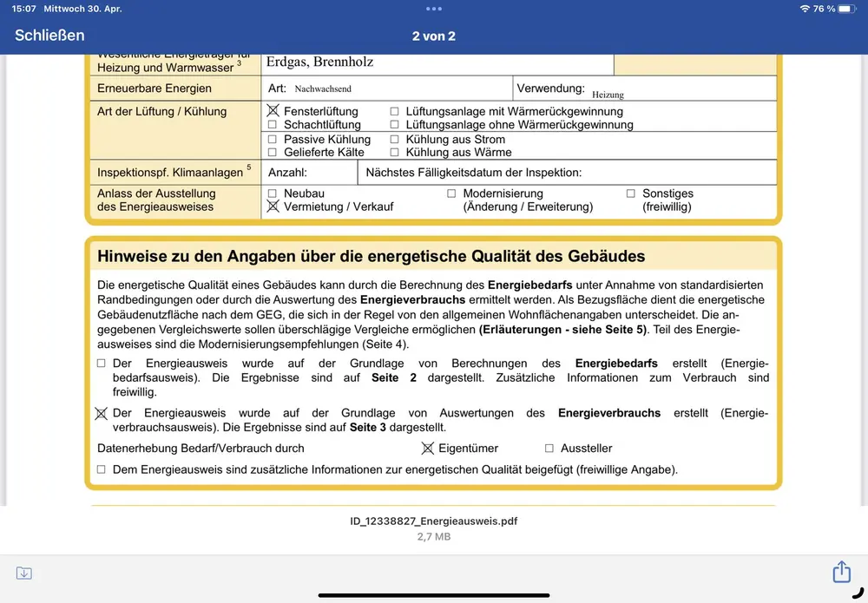868x603 pixels.
Task: Tap the Schließen button
Action: click(x=49, y=36)
